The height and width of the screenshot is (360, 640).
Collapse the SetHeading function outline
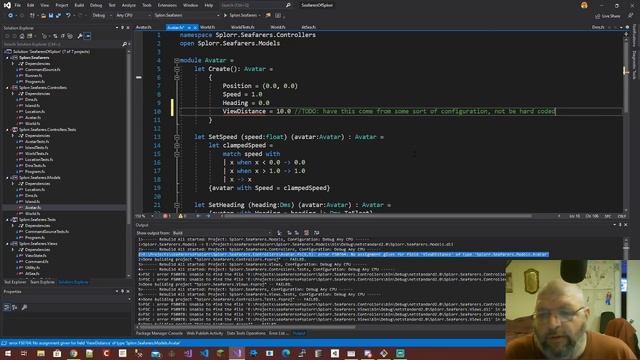177,205
